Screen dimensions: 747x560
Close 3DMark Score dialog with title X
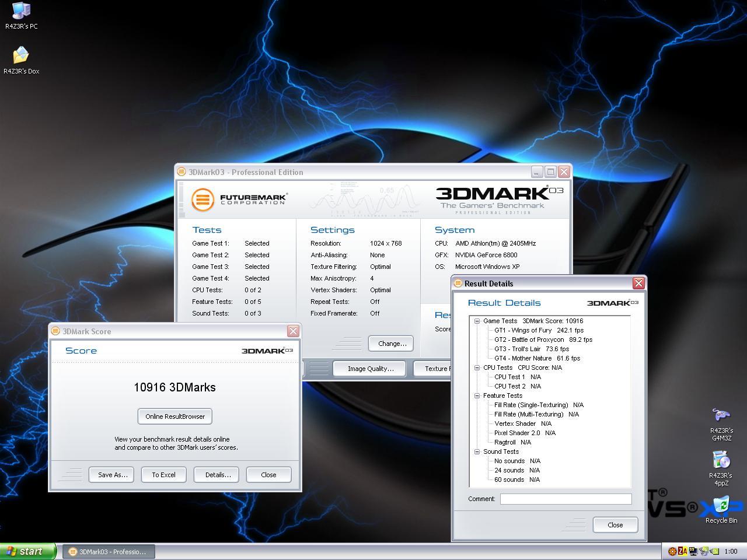point(293,331)
